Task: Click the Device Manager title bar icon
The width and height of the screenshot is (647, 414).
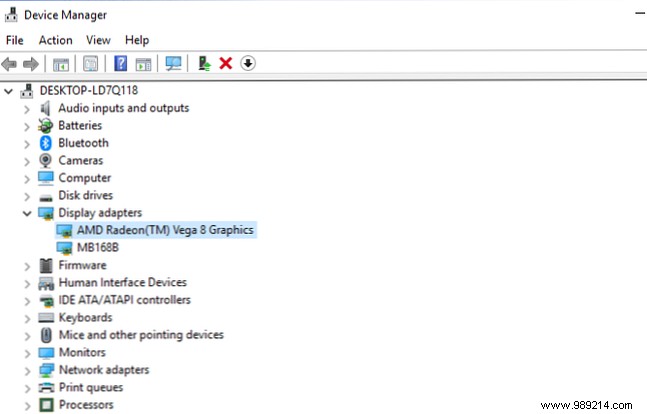Action: 11,14
